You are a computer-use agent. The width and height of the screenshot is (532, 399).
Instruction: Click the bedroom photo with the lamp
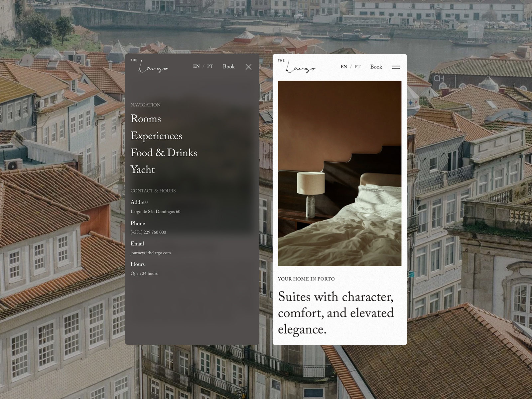339,173
